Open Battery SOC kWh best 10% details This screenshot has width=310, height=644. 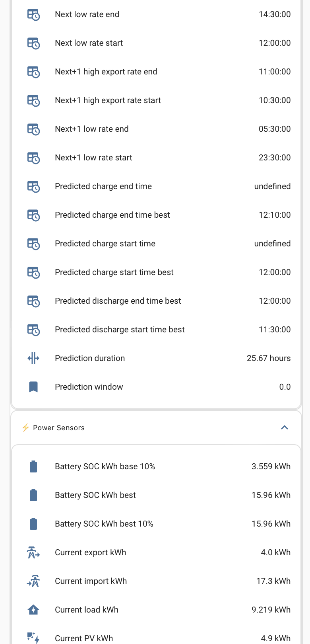click(x=156, y=524)
